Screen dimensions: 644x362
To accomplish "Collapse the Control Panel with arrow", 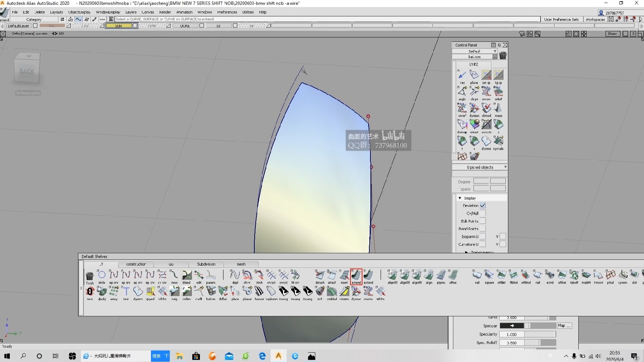I will [499, 45].
